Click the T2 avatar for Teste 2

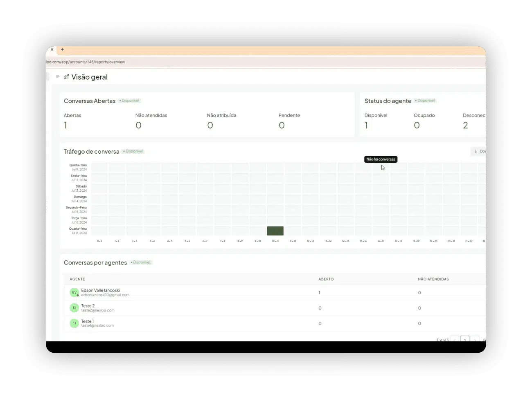[74, 308]
